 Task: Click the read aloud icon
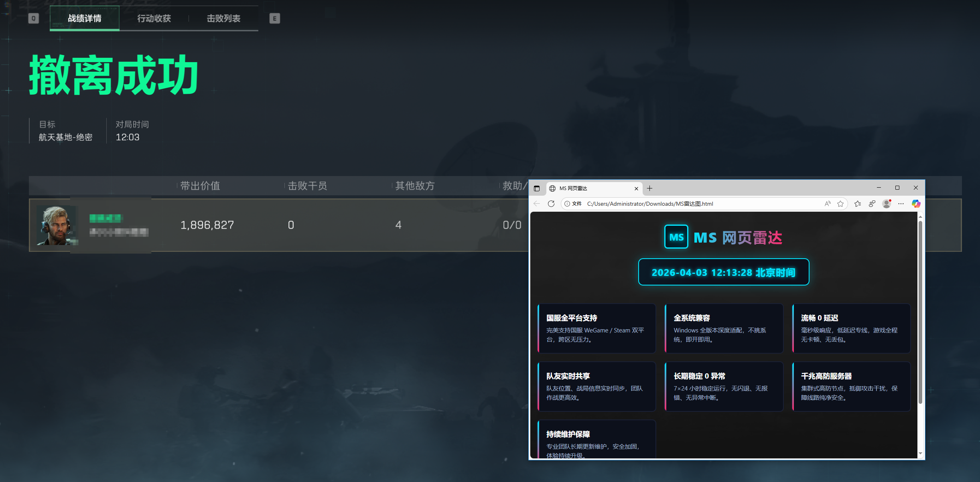point(827,204)
